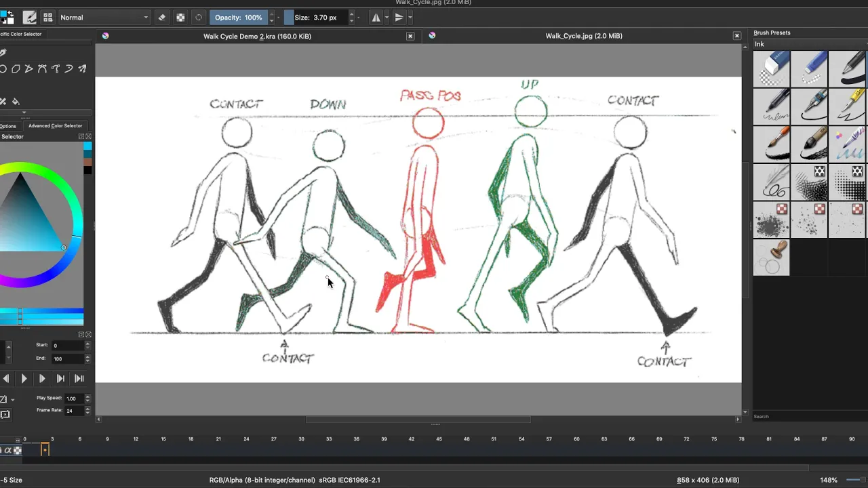Image resolution: width=868 pixels, height=488 pixels.
Task: Click the cyan foreground color swatch
Action: pyautogui.click(x=3, y=14)
